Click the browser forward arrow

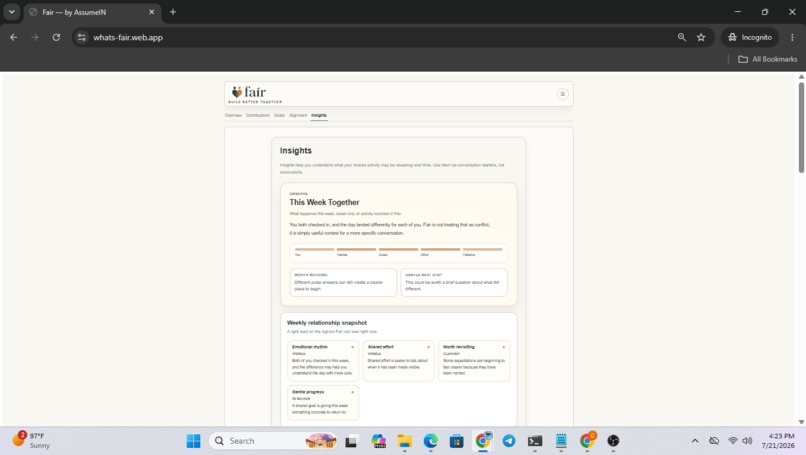pyautogui.click(x=35, y=37)
